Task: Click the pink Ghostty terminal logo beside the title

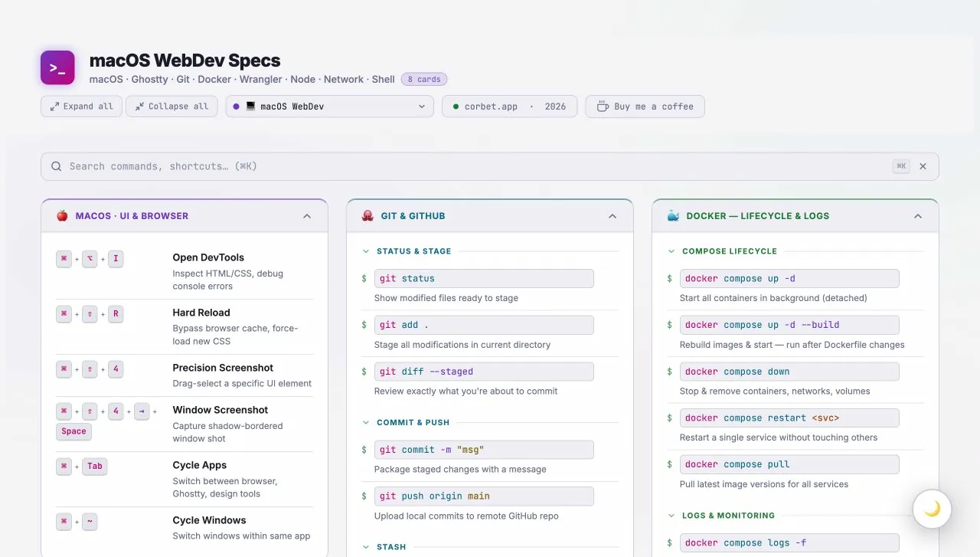Action: click(x=57, y=67)
